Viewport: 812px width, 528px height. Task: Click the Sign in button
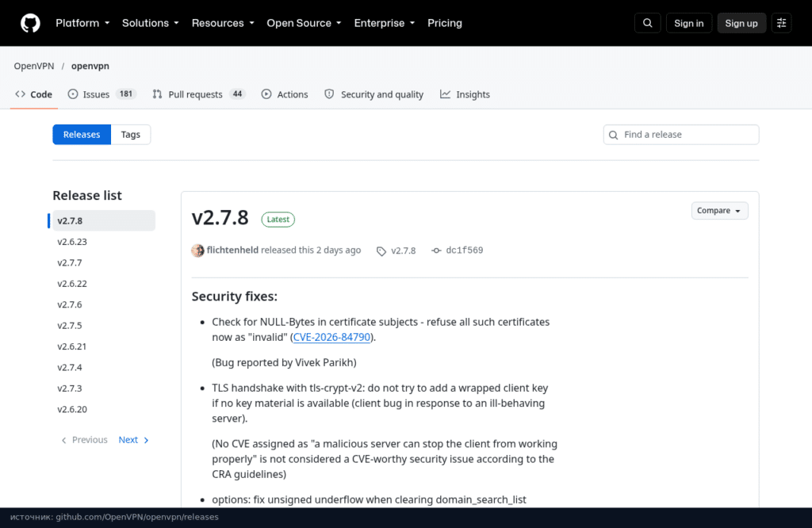[x=689, y=23]
